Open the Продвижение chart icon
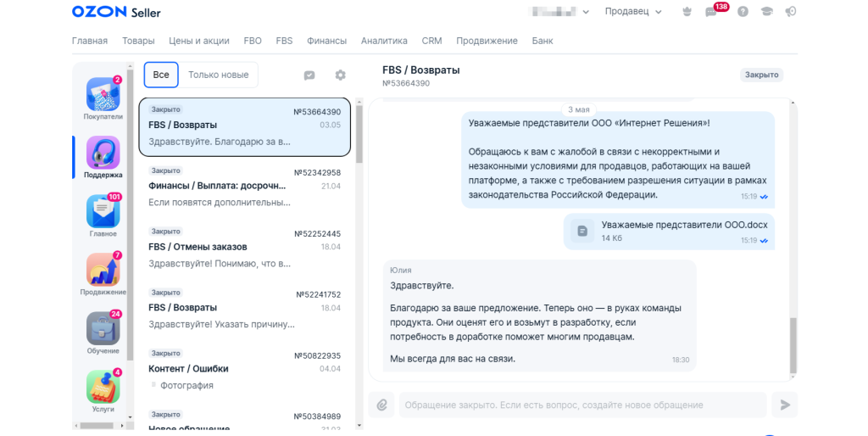The width and height of the screenshot is (868, 436). pos(103,270)
